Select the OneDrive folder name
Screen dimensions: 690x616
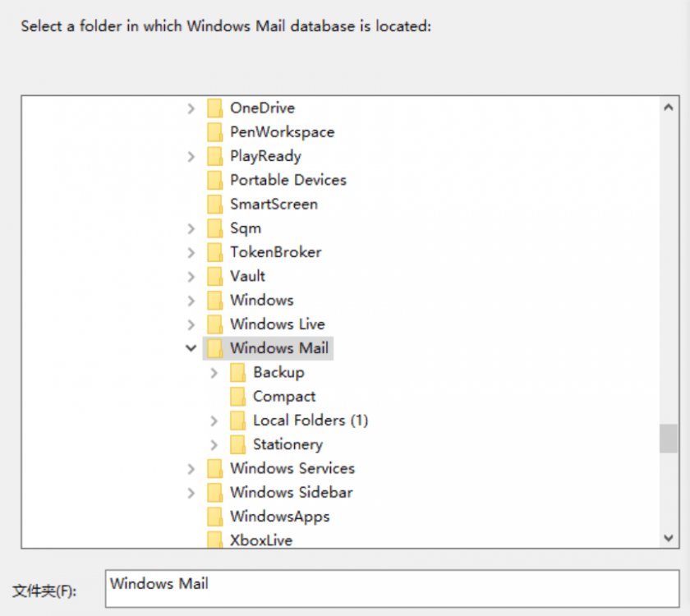point(262,108)
